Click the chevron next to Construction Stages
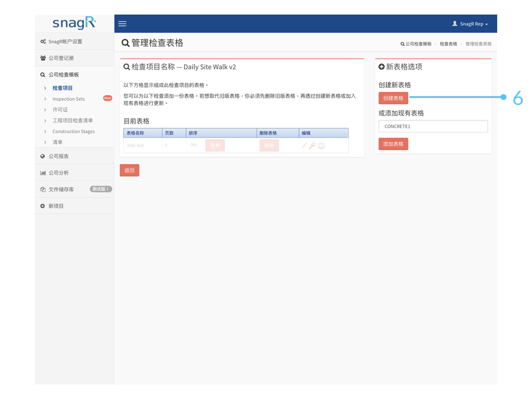This screenshot has width=532, height=399. tap(45, 131)
